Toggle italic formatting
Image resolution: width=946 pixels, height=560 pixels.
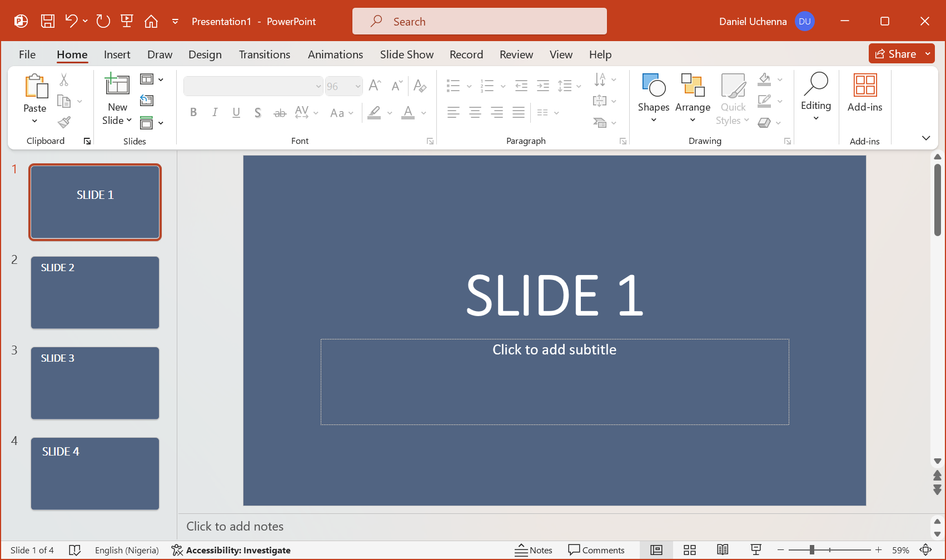coord(215,112)
